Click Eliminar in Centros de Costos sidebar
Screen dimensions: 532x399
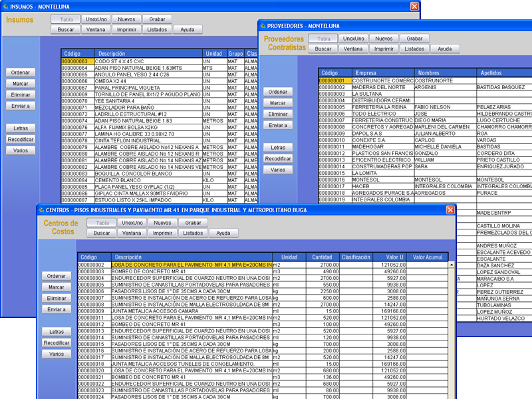click(x=57, y=299)
